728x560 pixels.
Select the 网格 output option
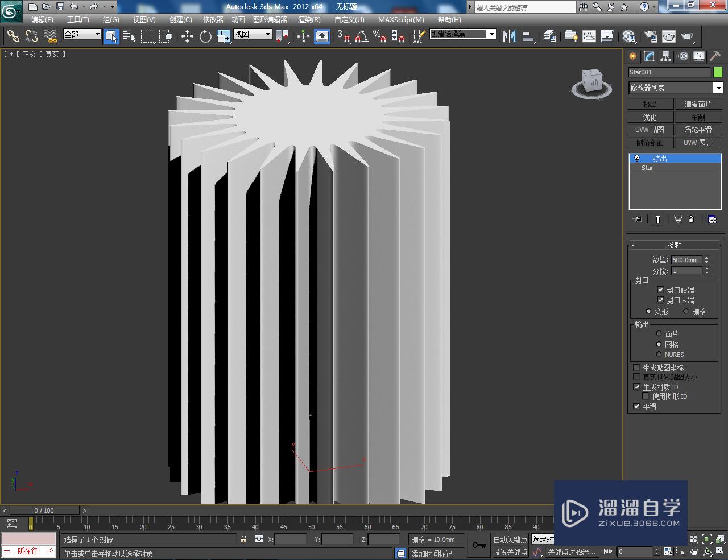click(659, 344)
